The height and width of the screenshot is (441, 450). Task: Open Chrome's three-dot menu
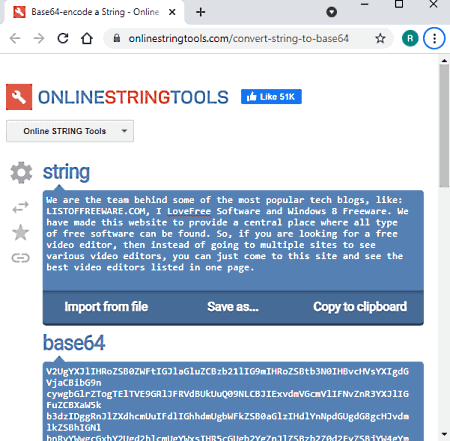pos(434,39)
